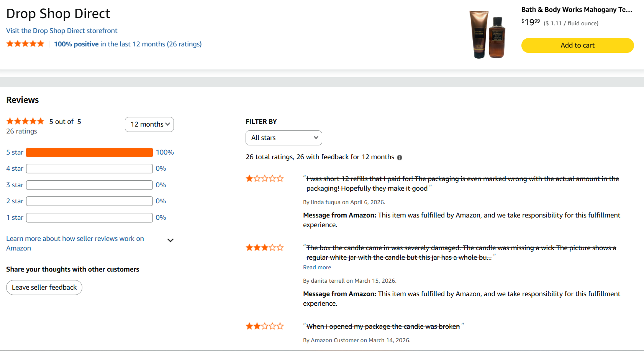Screen dimensions: 644x351
Task: Click the 3 star empty percentage bar
Action: click(89, 185)
